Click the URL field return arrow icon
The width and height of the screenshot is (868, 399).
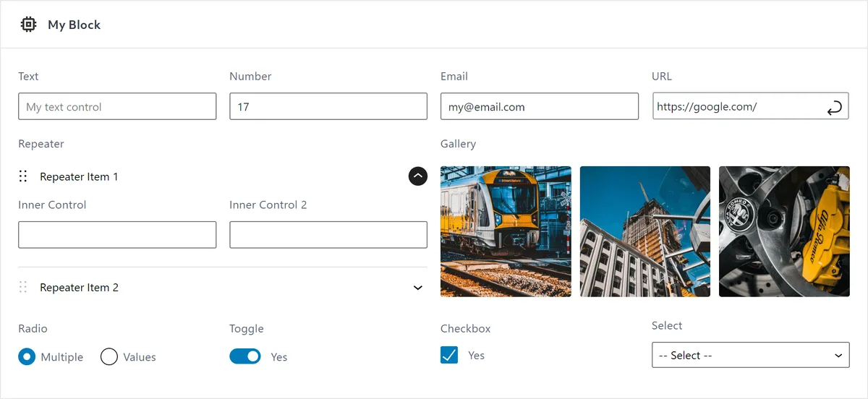coord(834,107)
